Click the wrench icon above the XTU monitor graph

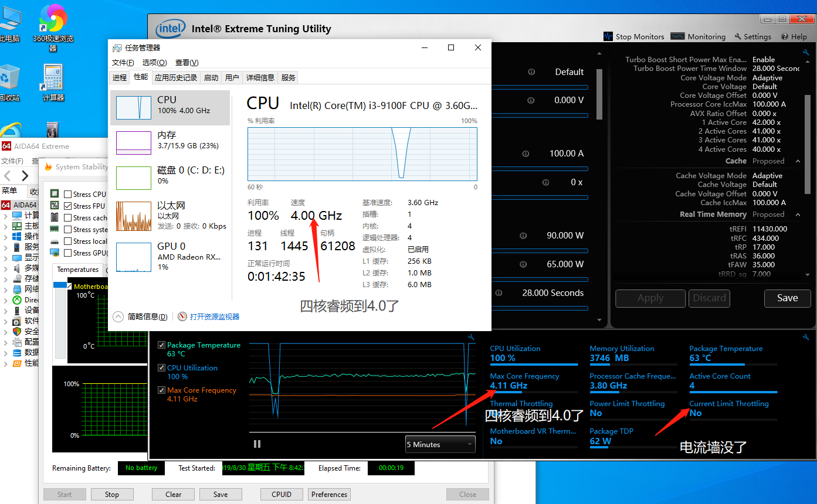[470, 337]
